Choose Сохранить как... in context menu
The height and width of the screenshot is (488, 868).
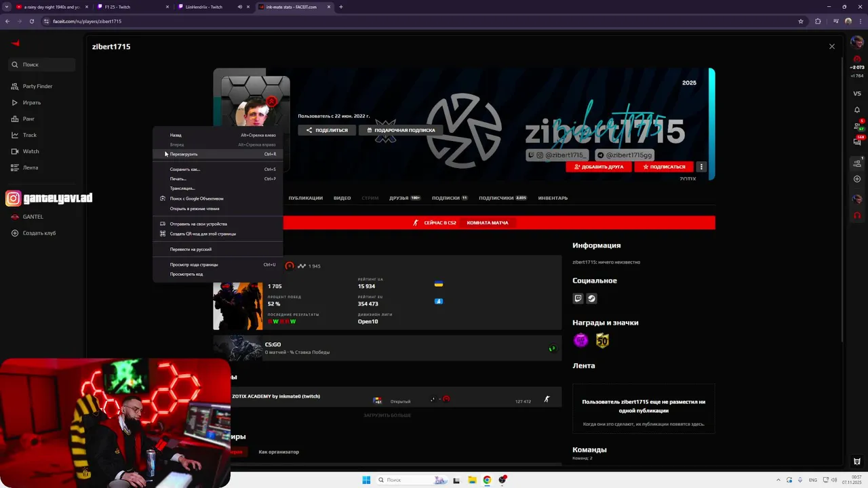coord(217,169)
